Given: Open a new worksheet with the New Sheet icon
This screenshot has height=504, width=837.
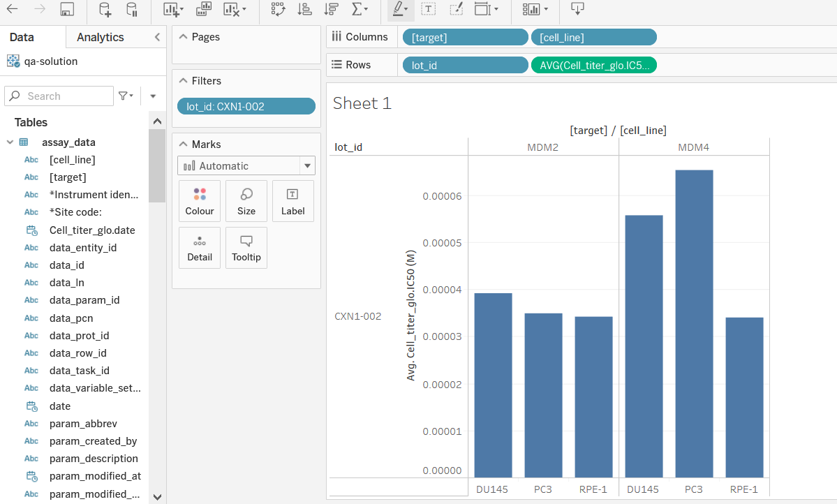Looking at the screenshot, I should coord(170,10).
